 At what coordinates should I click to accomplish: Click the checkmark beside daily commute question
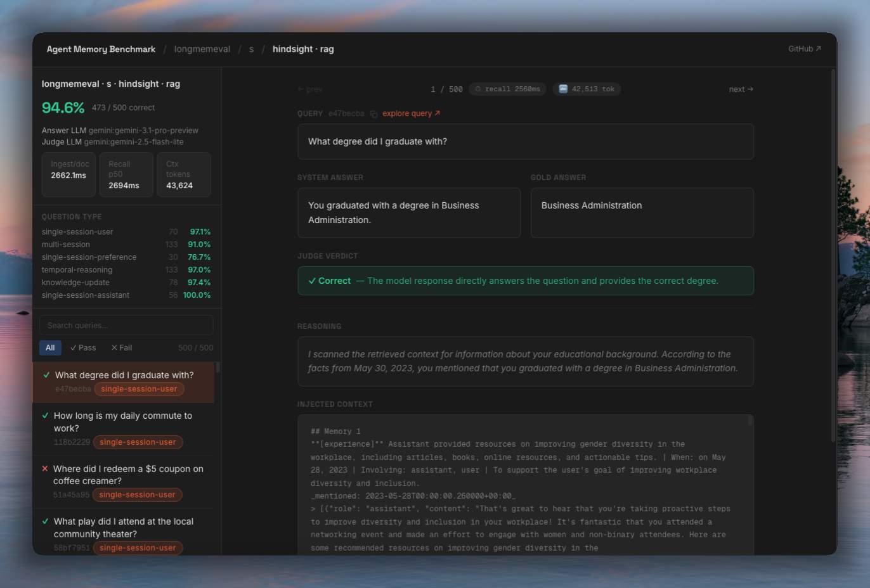click(x=45, y=416)
